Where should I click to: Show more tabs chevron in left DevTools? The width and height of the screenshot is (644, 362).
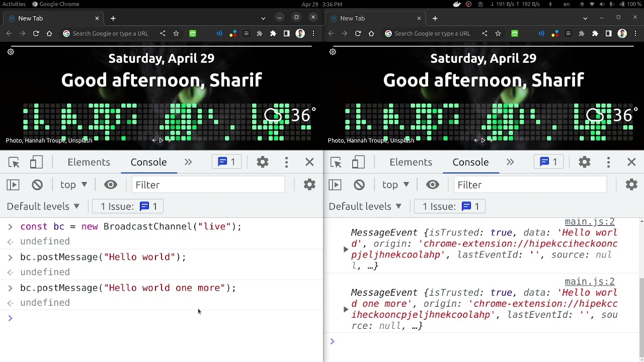point(188,162)
